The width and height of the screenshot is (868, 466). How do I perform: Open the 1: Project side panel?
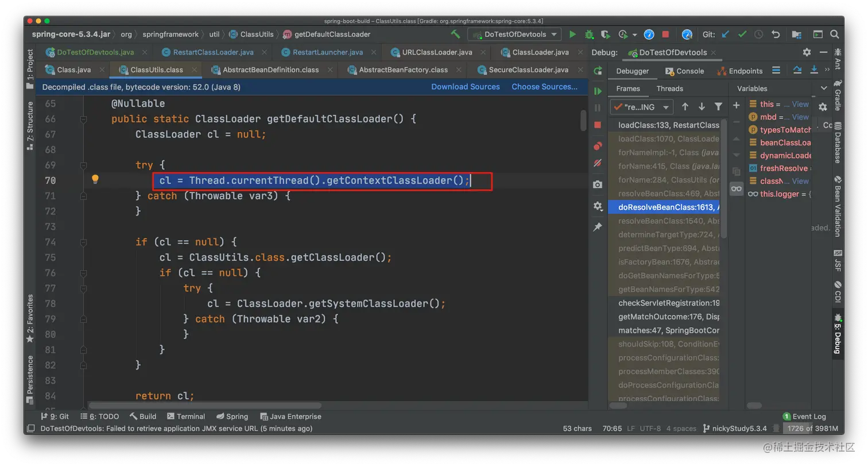(x=30, y=69)
